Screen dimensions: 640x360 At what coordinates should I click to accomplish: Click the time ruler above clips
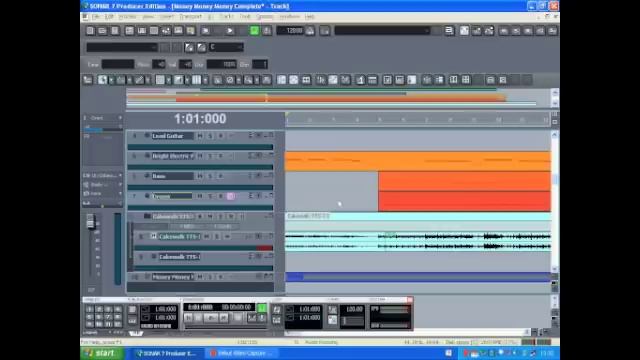point(418,119)
